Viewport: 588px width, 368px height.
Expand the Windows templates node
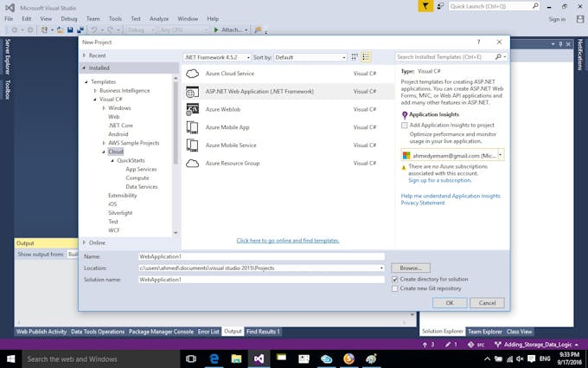pyautogui.click(x=104, y=108)
